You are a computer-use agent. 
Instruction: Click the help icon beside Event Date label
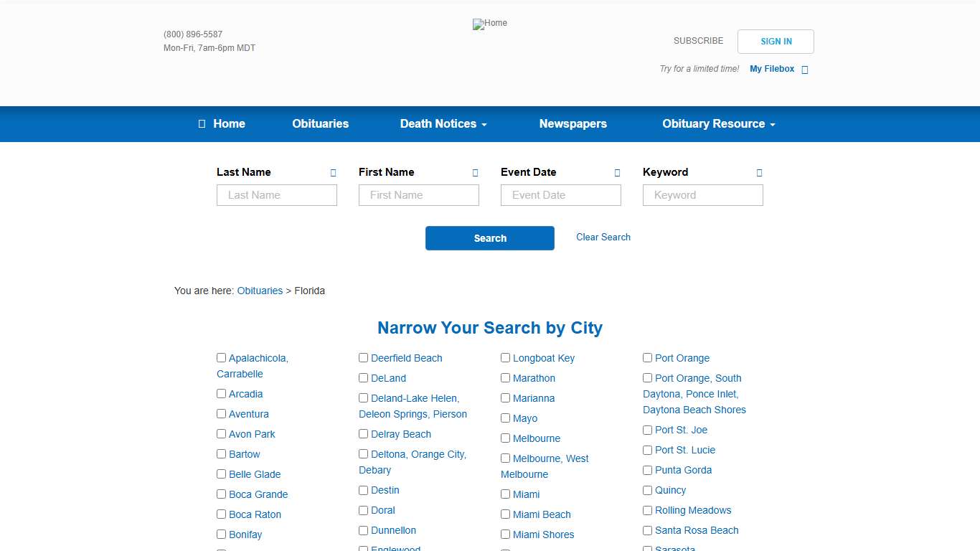coord(617,173)
